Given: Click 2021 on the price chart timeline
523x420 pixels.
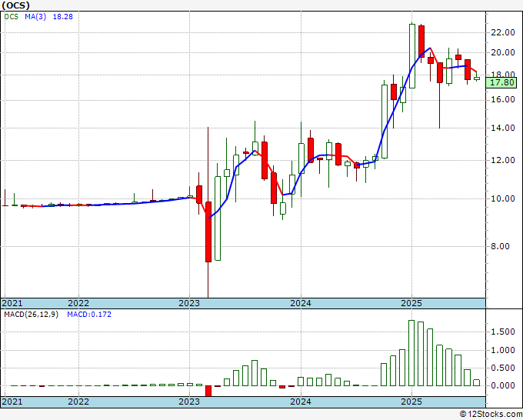Looking at the screenshot, I should 12,303.
